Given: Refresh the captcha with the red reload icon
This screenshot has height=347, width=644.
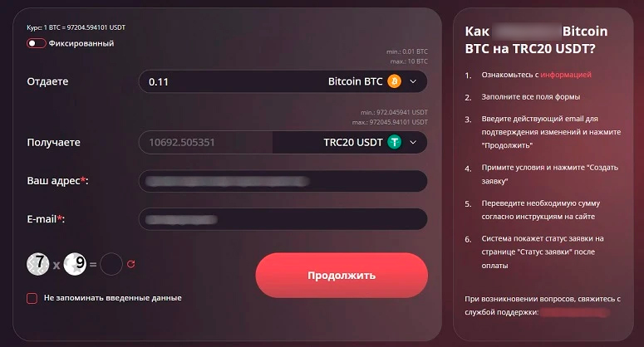Looking at the screenshot, I should 130,265.
